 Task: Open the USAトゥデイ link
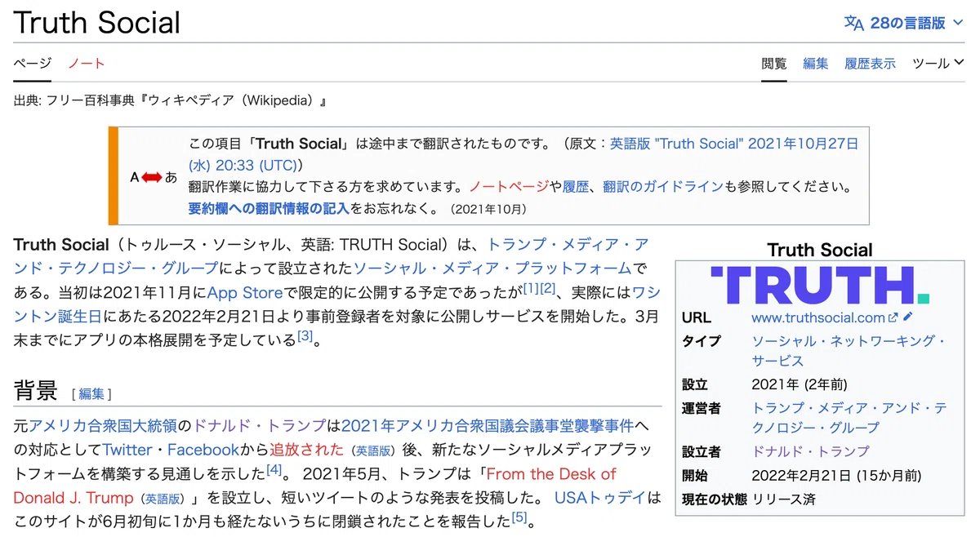click(x=599, y=497)
